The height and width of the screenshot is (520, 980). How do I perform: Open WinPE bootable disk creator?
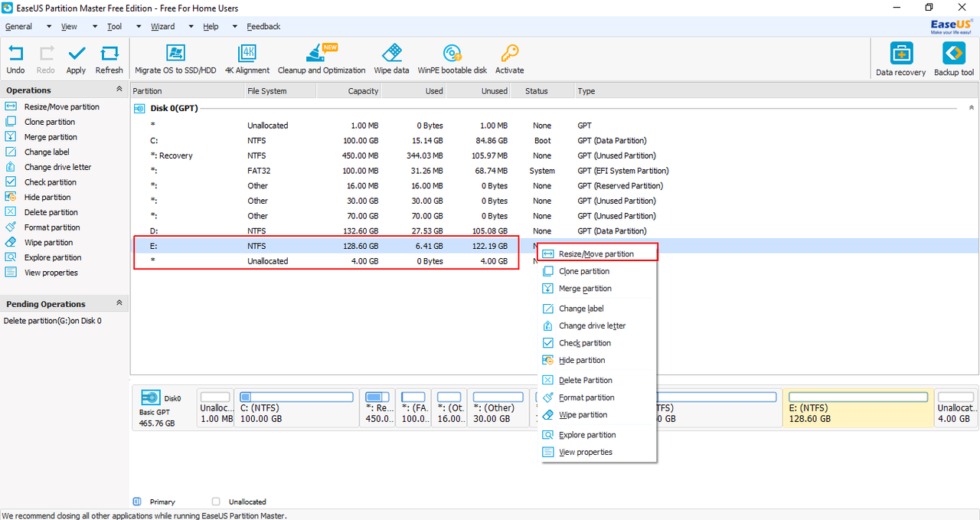[x=452, y=60]
